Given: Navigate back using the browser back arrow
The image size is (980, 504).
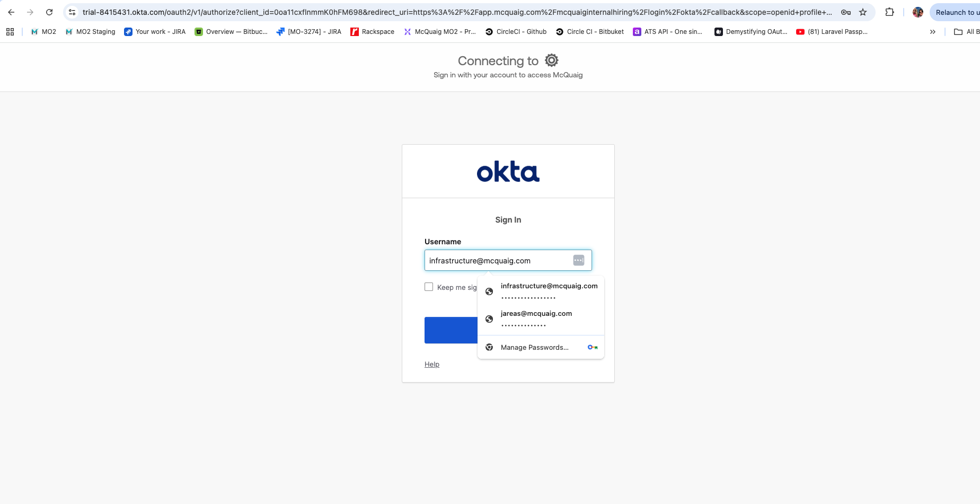Looking at the screenshot, I should pos(12,12).
